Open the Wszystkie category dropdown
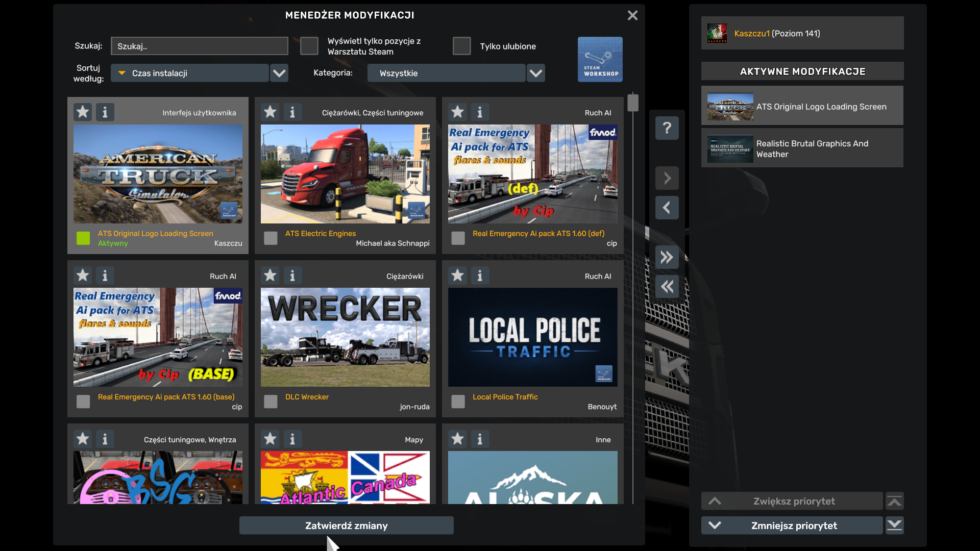Viewport: 980px width, 551px height. click(446, 73)
